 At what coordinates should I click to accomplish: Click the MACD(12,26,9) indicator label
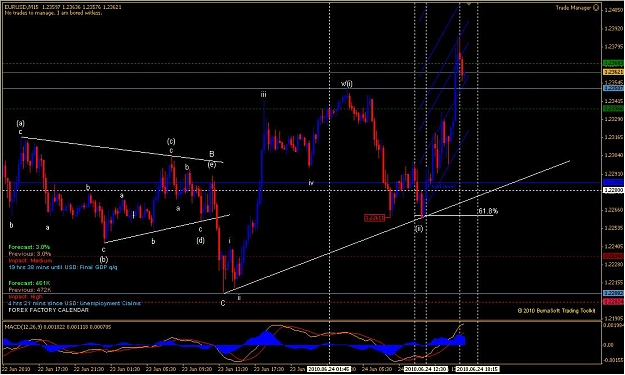point(58,327)
